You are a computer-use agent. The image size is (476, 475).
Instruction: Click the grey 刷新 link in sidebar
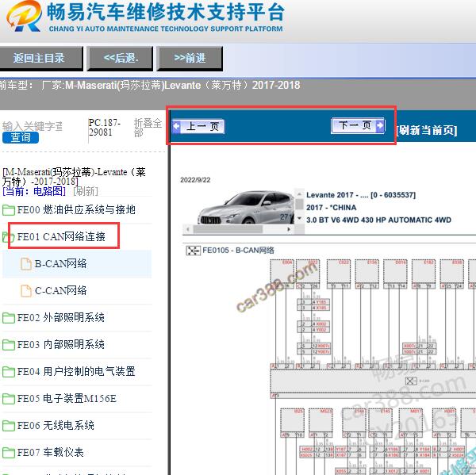coord(86,191)
